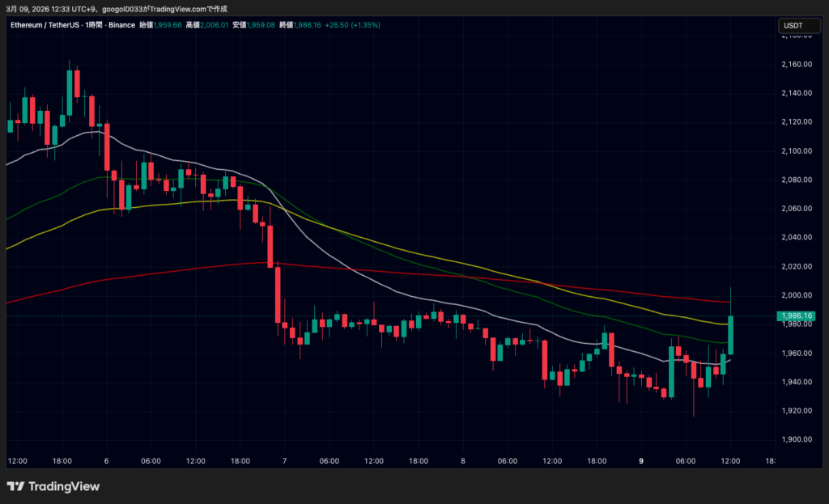Click the USDT currency button
The height and width of the screenshot is (504, 829).
(x=793, y=26)
